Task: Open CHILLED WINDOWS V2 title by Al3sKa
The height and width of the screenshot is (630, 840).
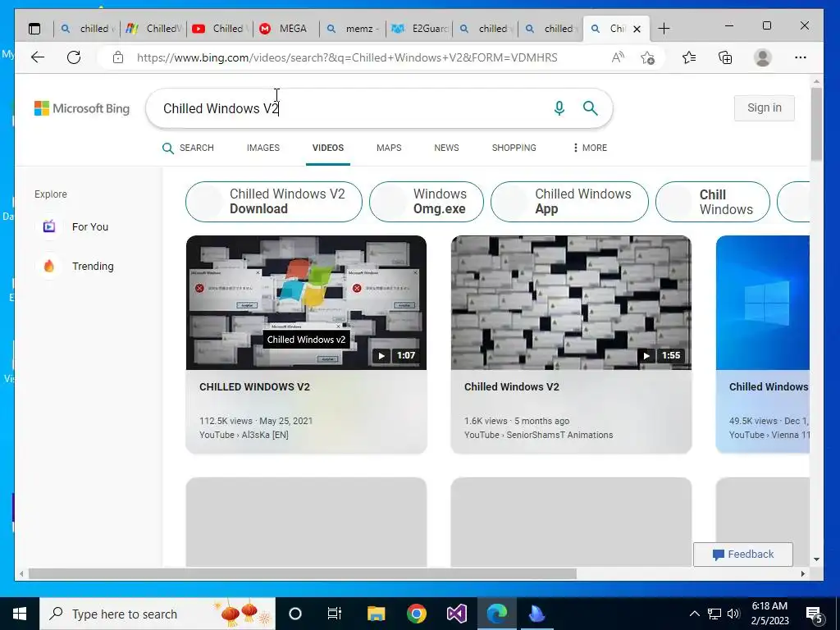Action: click(x=254, y=387)
